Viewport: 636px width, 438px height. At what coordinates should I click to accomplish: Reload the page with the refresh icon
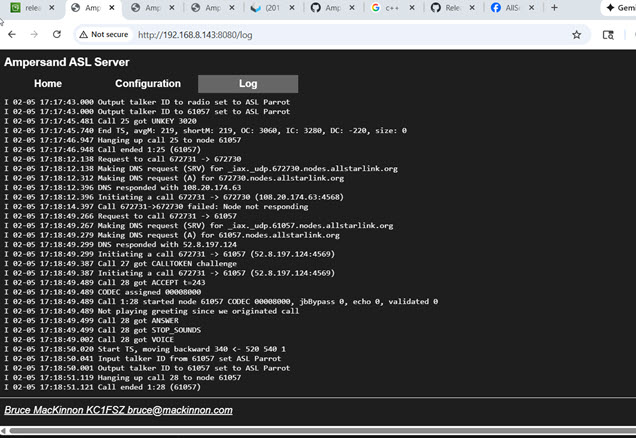pos(57,34)
